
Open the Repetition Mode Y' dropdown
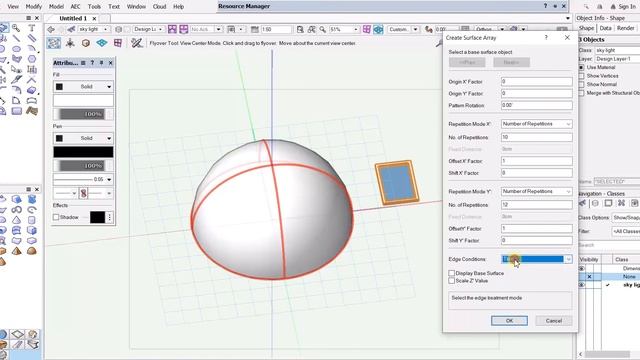[536, 191]
